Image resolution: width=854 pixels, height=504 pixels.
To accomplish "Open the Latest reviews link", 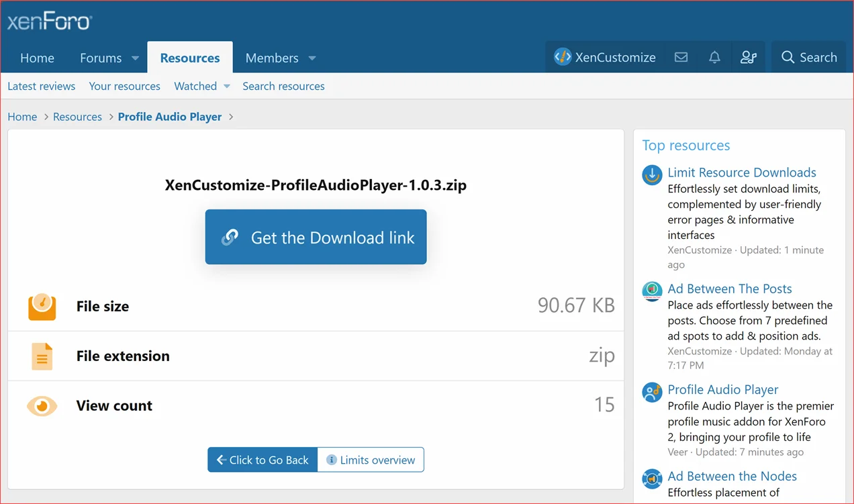I will pyautogui.click(x=41, y=86).
